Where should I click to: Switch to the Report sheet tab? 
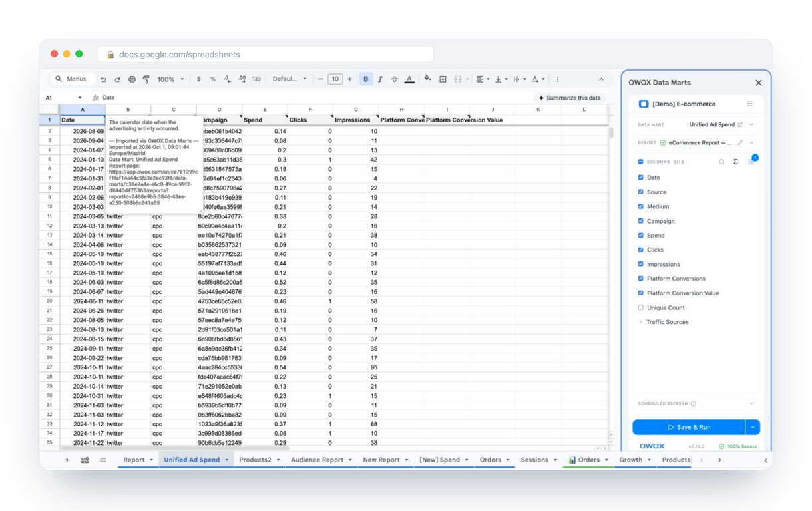[138, 460]
